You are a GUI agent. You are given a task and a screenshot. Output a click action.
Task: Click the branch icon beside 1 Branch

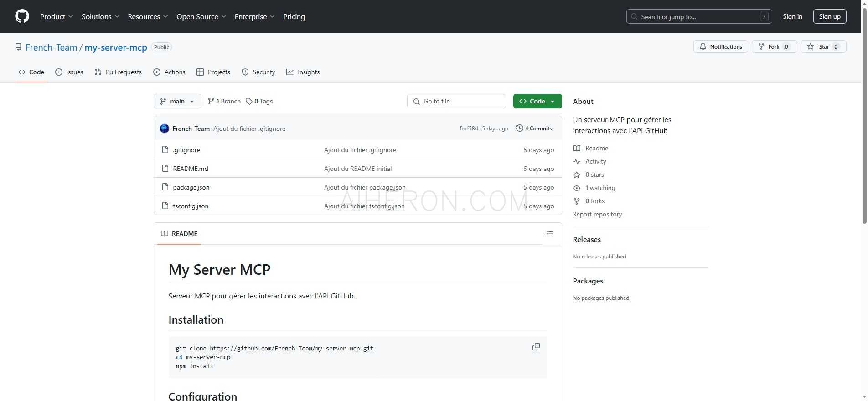211,101
